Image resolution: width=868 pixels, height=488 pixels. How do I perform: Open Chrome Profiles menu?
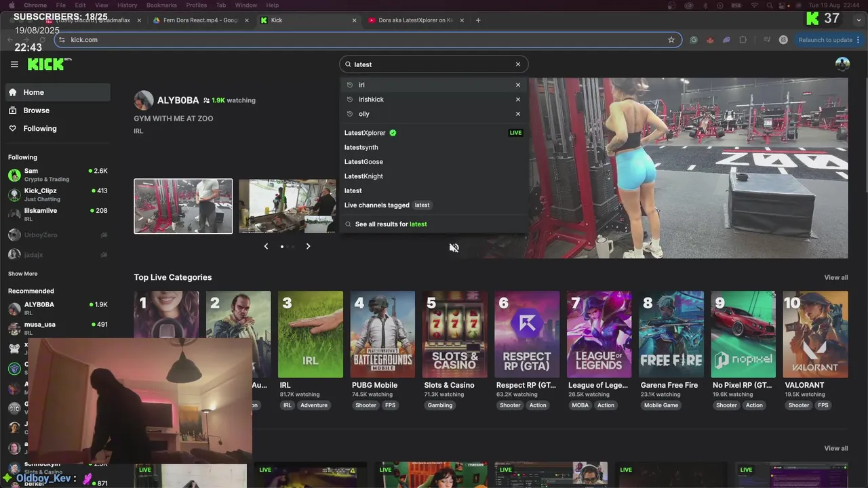coord(197,5)
